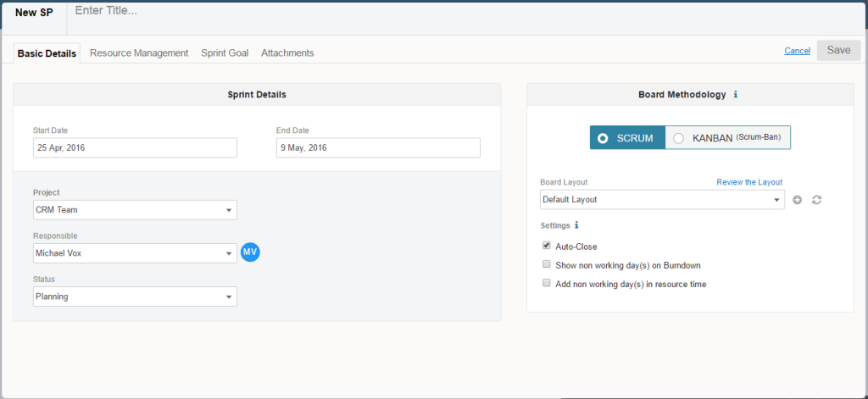
Task: Switch to the Resource Management tab
Action: 139,53
